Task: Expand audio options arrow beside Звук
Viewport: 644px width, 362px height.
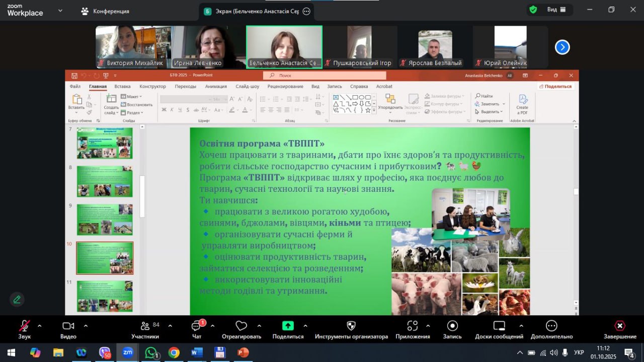Action: 40,325
